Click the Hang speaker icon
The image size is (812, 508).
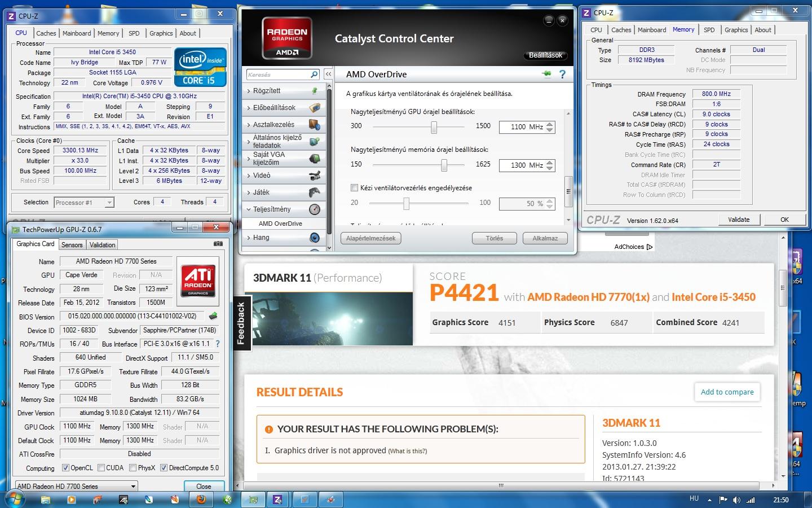315,238
